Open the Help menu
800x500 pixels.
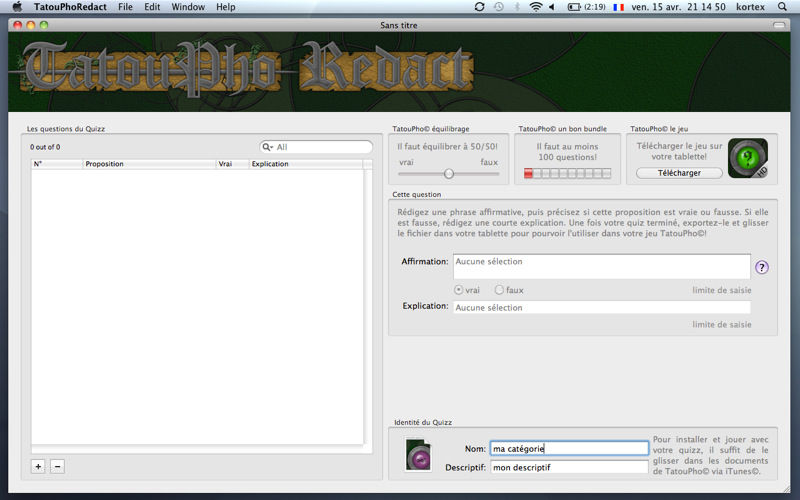(226, 7)
